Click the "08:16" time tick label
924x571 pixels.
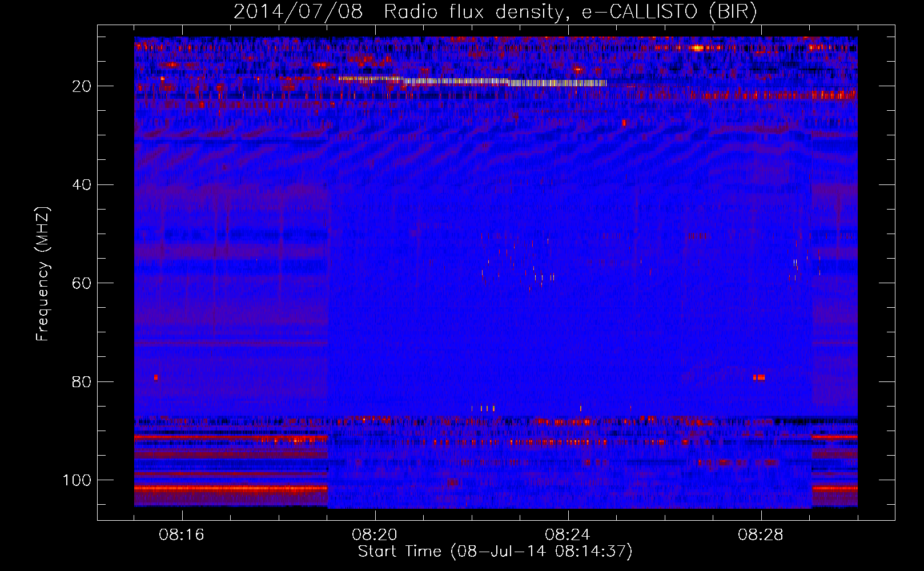coord(182,535)
